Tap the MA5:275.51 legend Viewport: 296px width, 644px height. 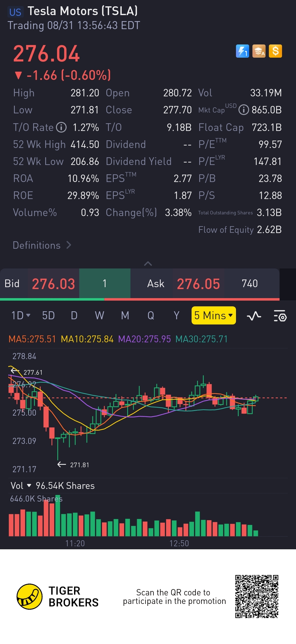(32, 339)
